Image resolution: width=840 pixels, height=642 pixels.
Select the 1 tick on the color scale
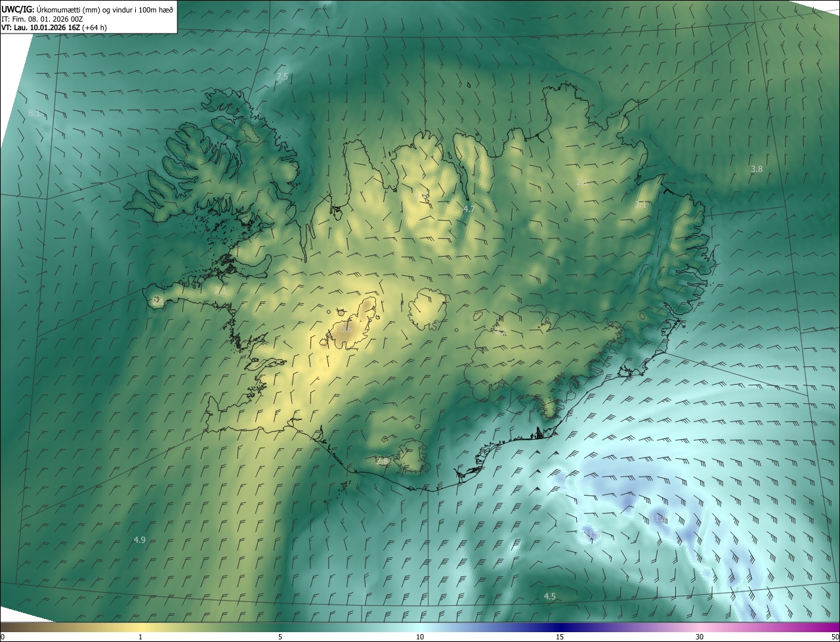pyautogui.click(x=140, y=637)
